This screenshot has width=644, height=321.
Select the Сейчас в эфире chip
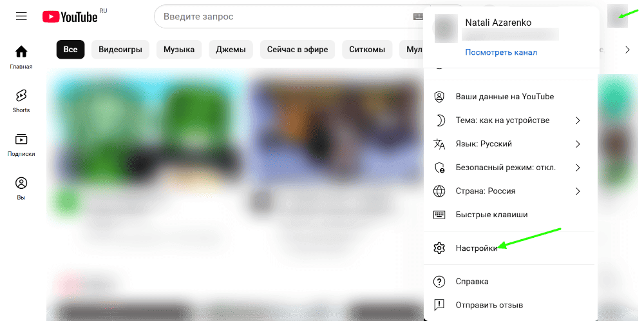pos(298,50)
